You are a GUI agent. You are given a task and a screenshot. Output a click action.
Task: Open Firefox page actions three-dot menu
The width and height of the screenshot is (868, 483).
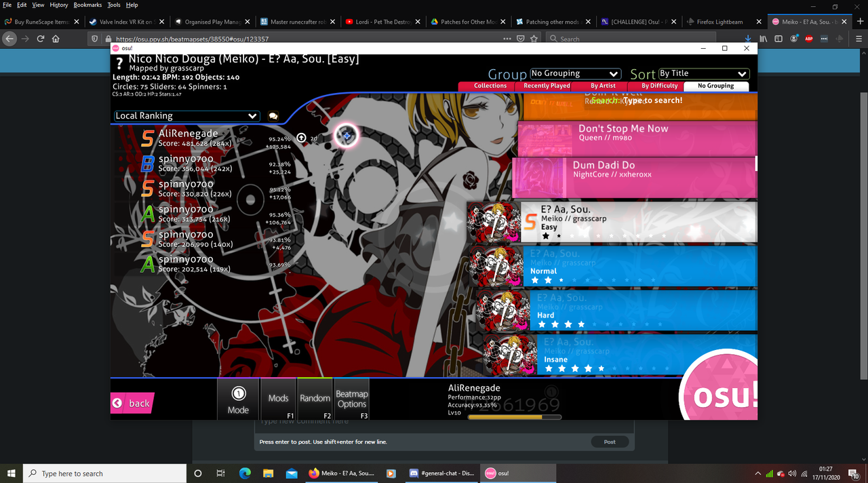(x=507, y=39)
